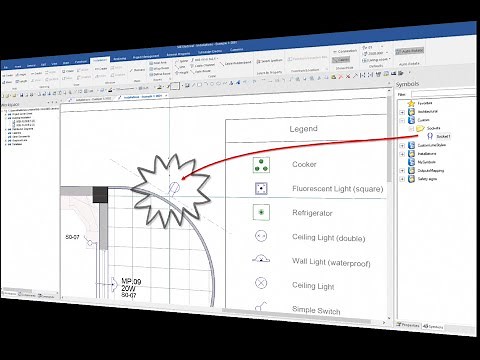The image size is (480, 360).
Task: Expand the Architectural symbol library
Action: [402, 112]
